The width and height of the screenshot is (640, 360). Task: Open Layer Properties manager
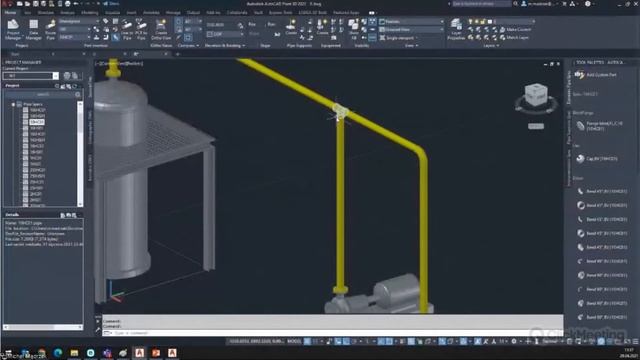click(x=456, y=29)
